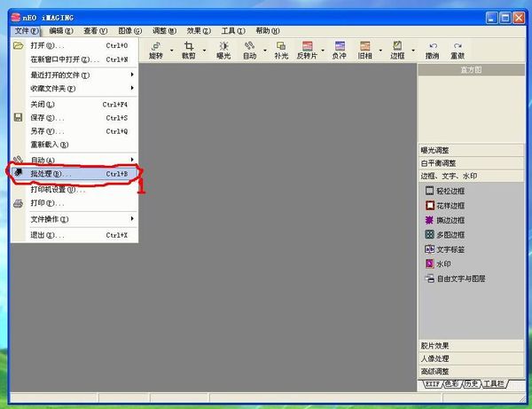Click 自由文字与图层 in the side panel
This screenshot has height=409, width=532.
[x=460, y=279]
